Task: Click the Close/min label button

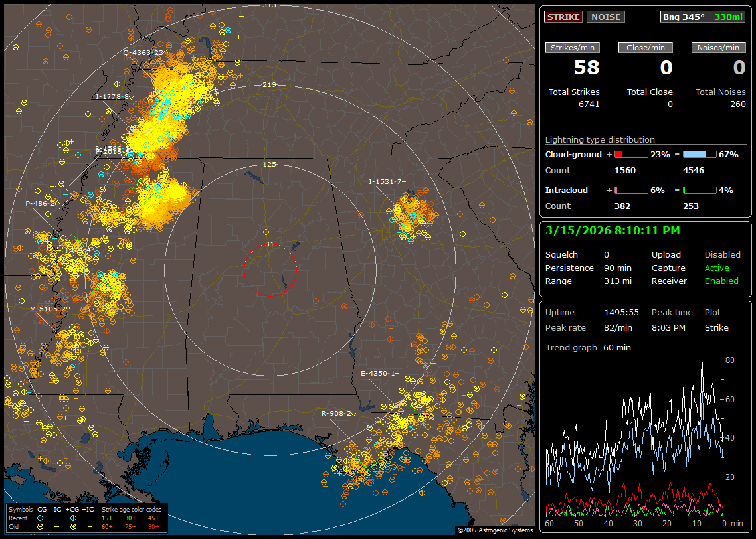Action: point(646,48)
